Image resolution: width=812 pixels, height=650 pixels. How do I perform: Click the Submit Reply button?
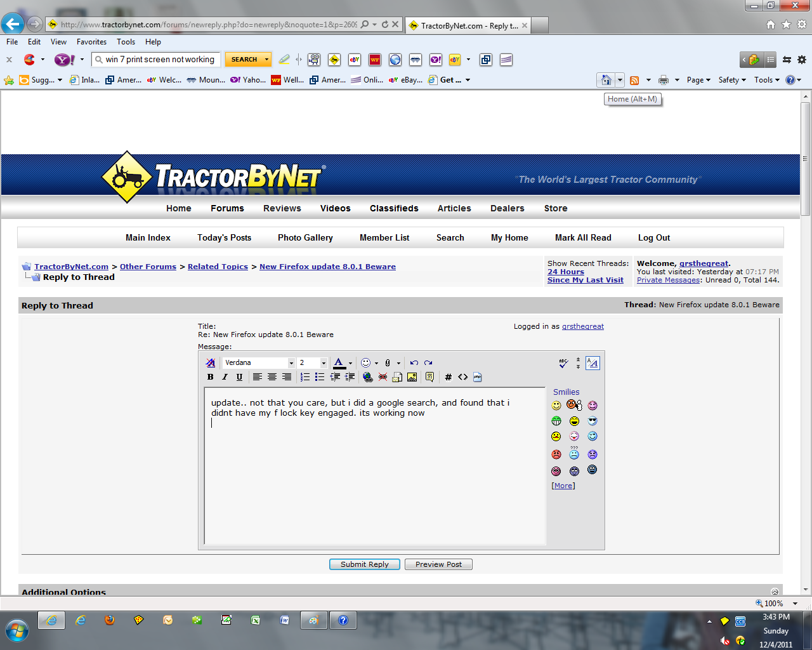pos(364,564)
